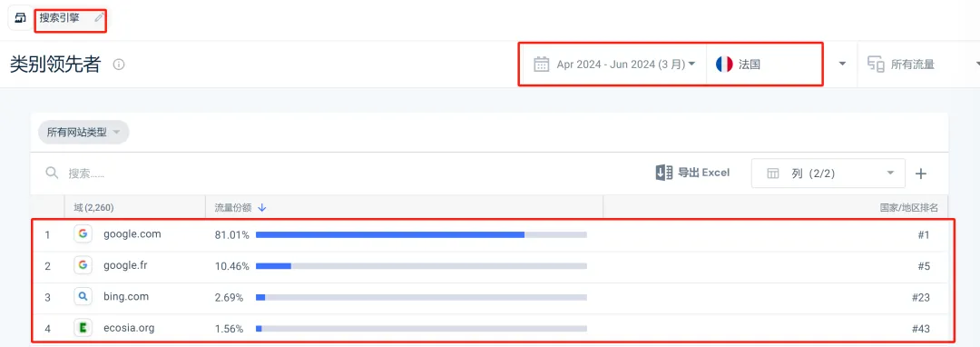Click the plus icon to add column

coord(921,173)
